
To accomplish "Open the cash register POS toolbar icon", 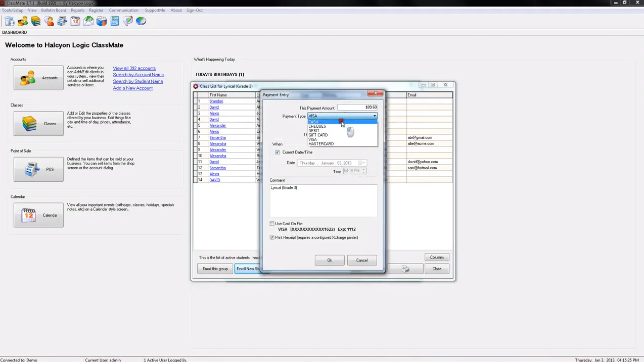I will 62,21.
